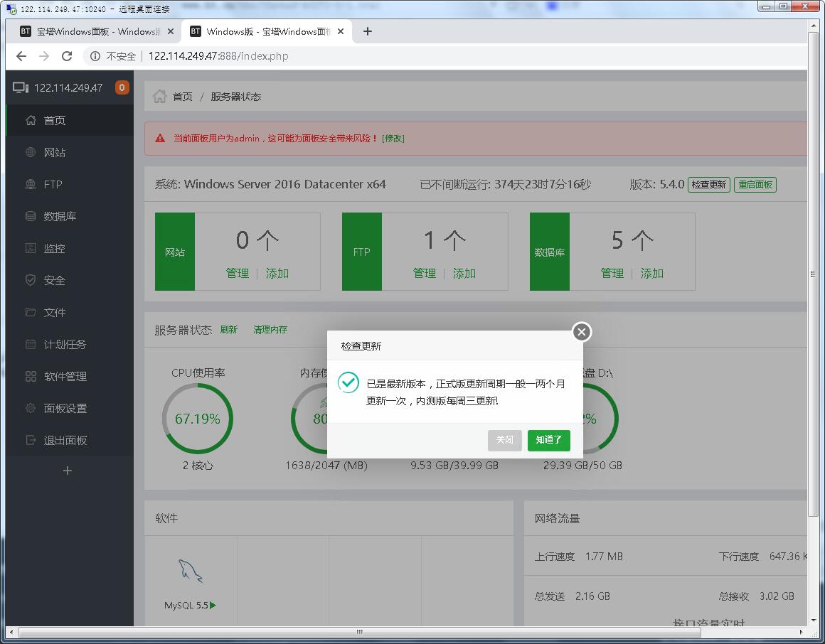This screenshot has height=644, width=825.
Task: Click the 服务器状态 breadcrumb text
Action: tap(235, 97)
